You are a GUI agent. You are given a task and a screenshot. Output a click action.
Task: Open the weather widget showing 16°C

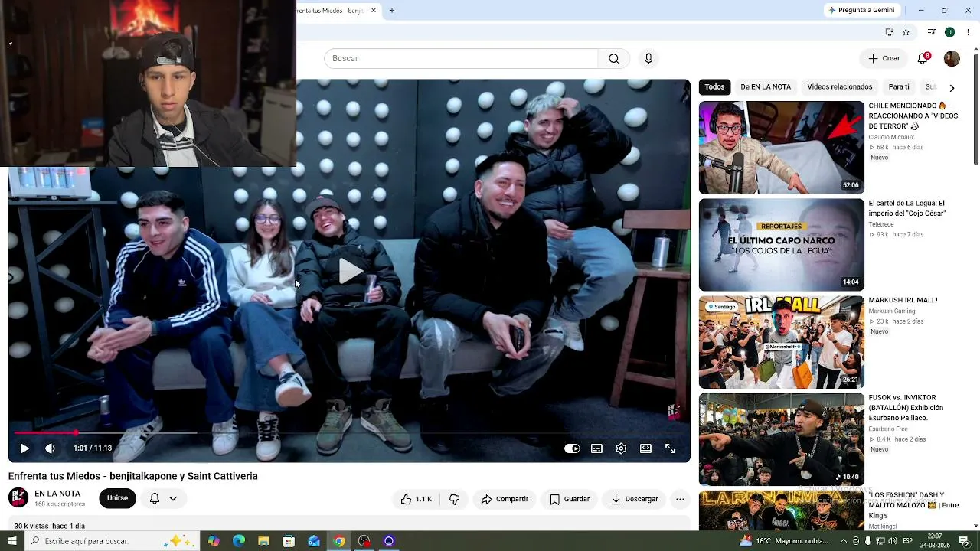[x=784, y=541]
